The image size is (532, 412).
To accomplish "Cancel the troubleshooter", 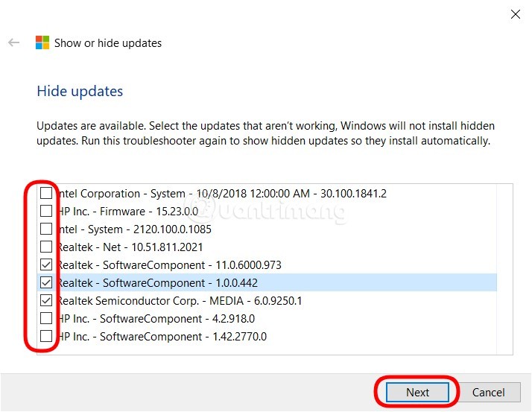I will coord(488,393).
